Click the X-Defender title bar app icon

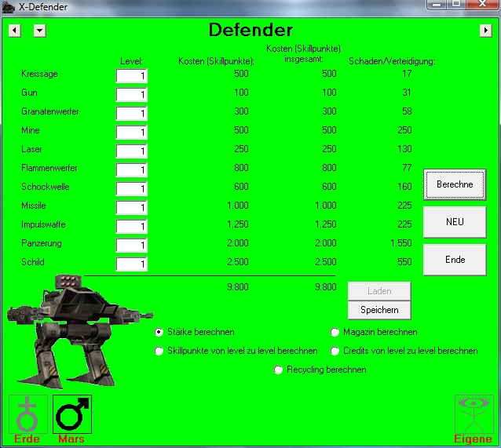(9, 7)
